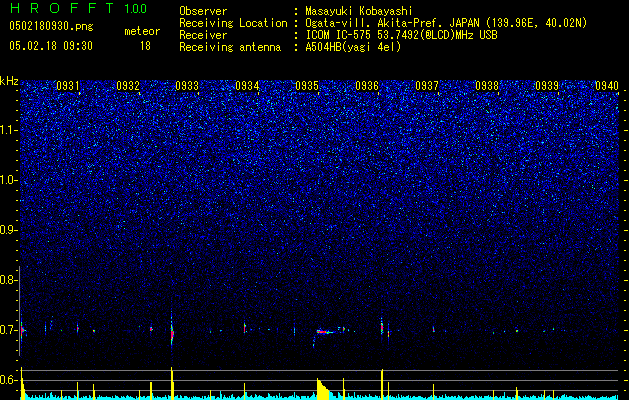Click the 0.7 kHz frequency axis label
629x400 pixels.
[8, 330]
